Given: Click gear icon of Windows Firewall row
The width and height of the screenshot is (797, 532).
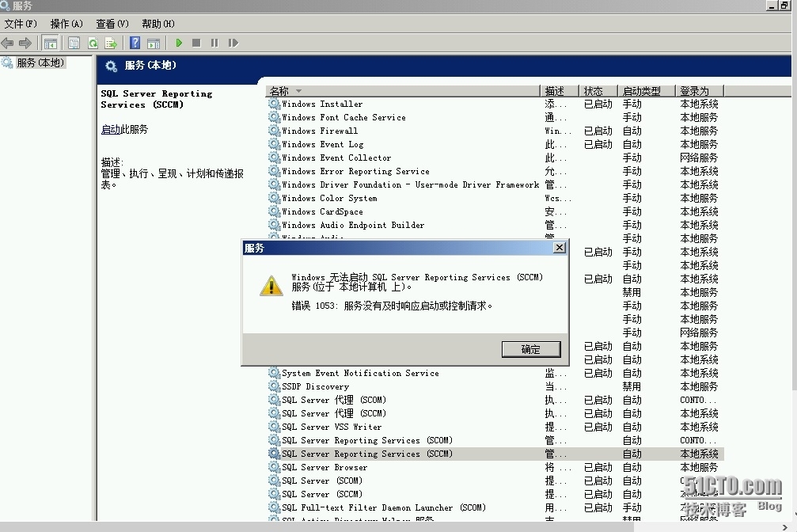Looking at the screenshot, I should 275,131.
